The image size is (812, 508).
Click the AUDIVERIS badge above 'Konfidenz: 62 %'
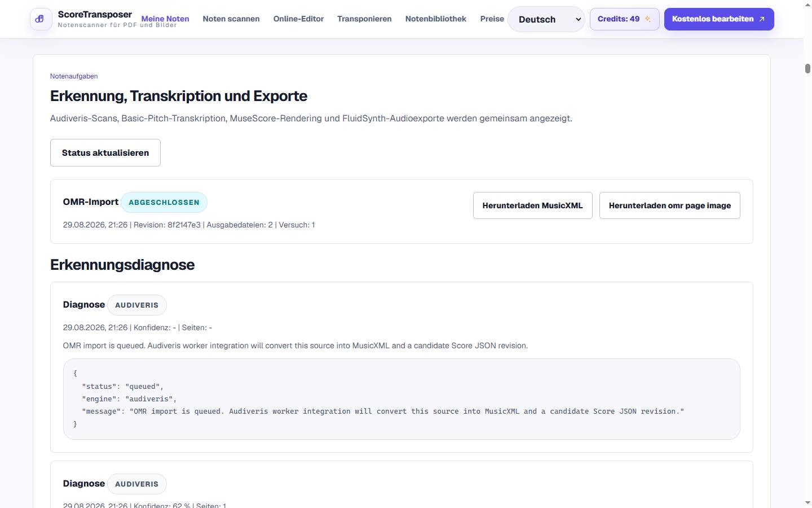(137, 484)
